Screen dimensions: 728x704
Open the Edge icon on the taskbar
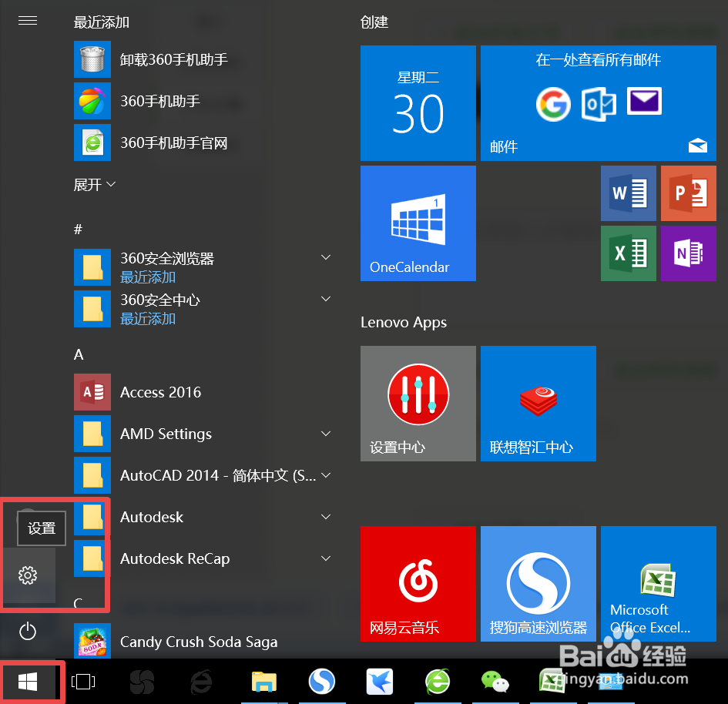[x=202, y=682]
